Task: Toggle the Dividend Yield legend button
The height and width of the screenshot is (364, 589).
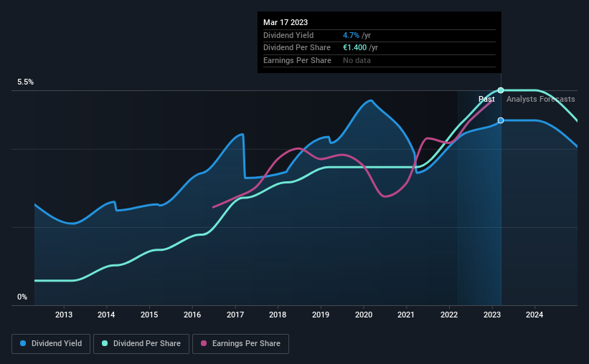Action: (x=51, y=344)
